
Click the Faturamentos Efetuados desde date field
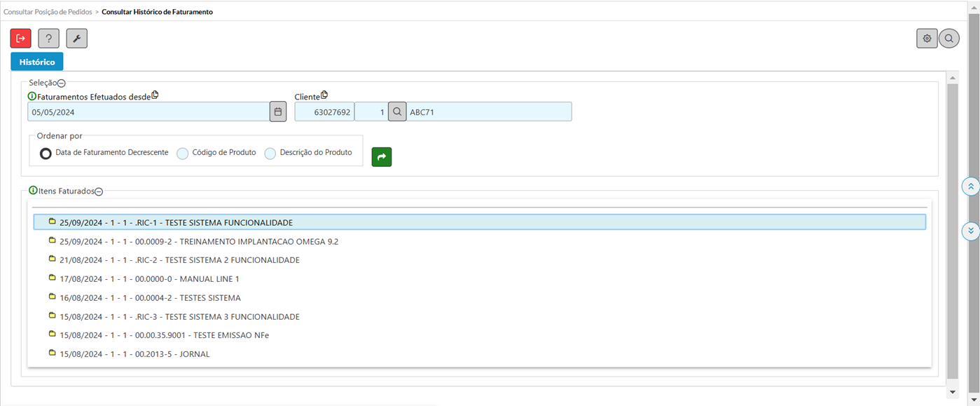point(148,111)
